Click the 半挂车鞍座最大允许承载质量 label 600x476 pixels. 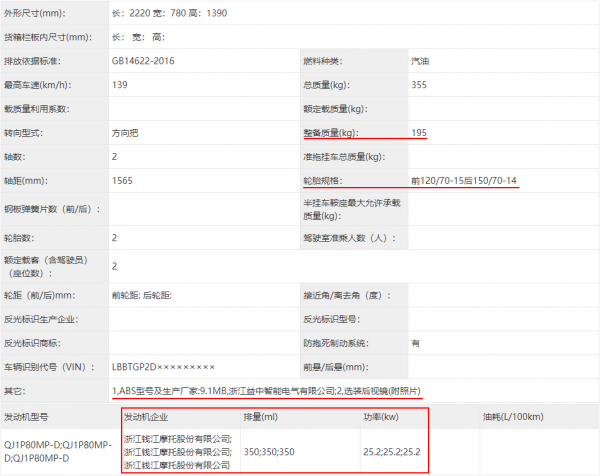coord(352,209)
